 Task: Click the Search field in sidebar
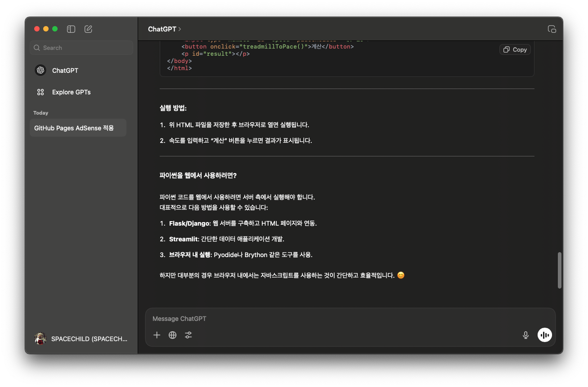81,48
